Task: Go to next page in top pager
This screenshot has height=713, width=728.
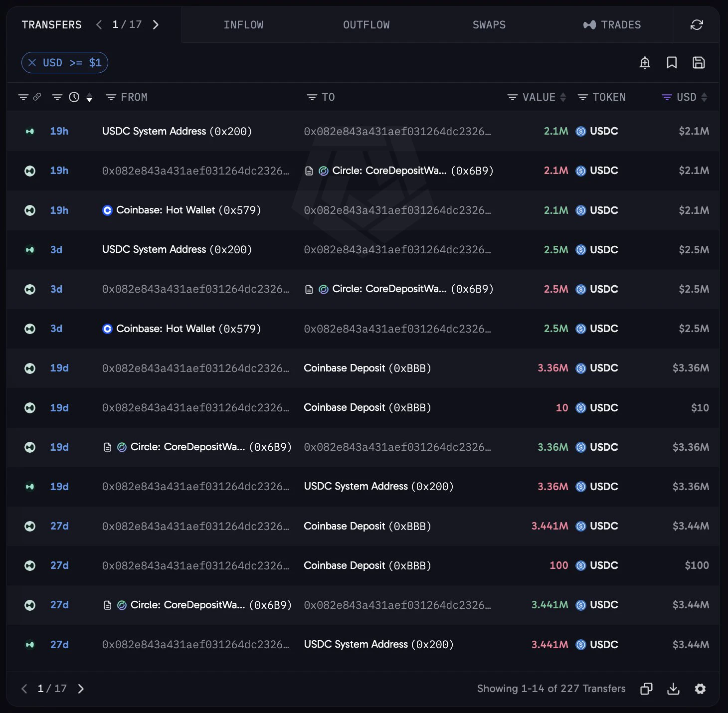Action: point(156,25)
